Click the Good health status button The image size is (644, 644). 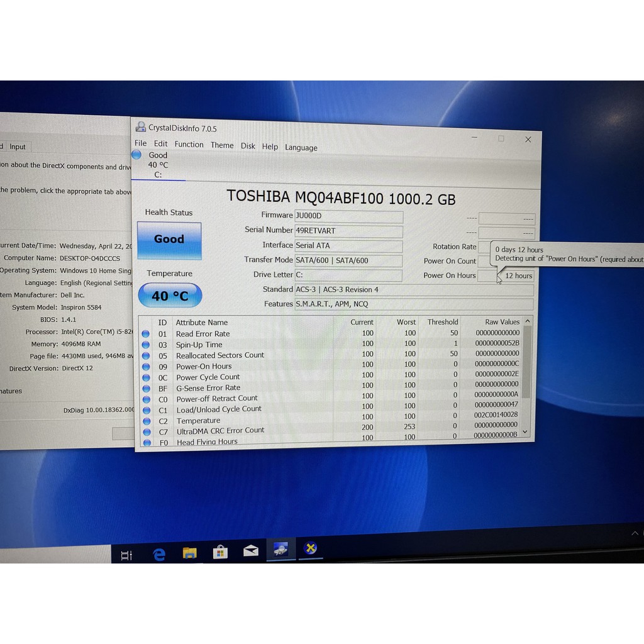point(169,240)
